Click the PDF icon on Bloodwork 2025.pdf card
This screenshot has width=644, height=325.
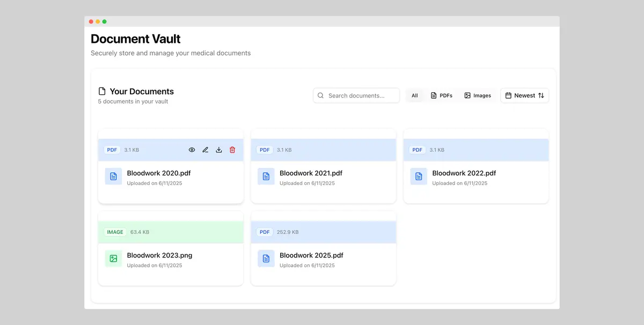pyautogui.click(x=266, y=258)
